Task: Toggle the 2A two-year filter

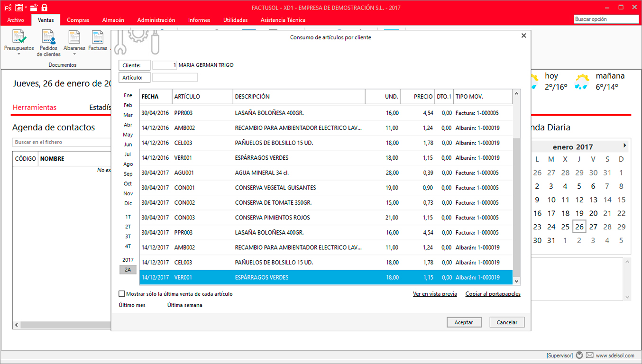Action: 128,270
